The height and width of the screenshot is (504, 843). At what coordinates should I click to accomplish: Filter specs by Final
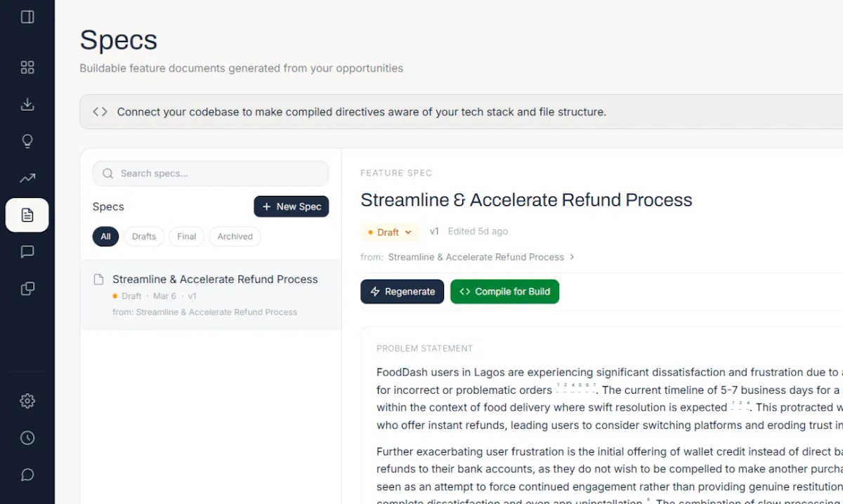pyautogui.click(x=187, y=237)
